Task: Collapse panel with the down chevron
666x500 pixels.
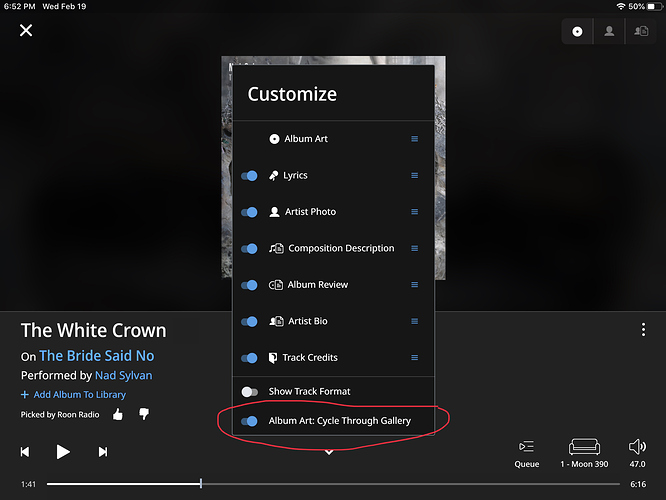Action: [329, 452]
